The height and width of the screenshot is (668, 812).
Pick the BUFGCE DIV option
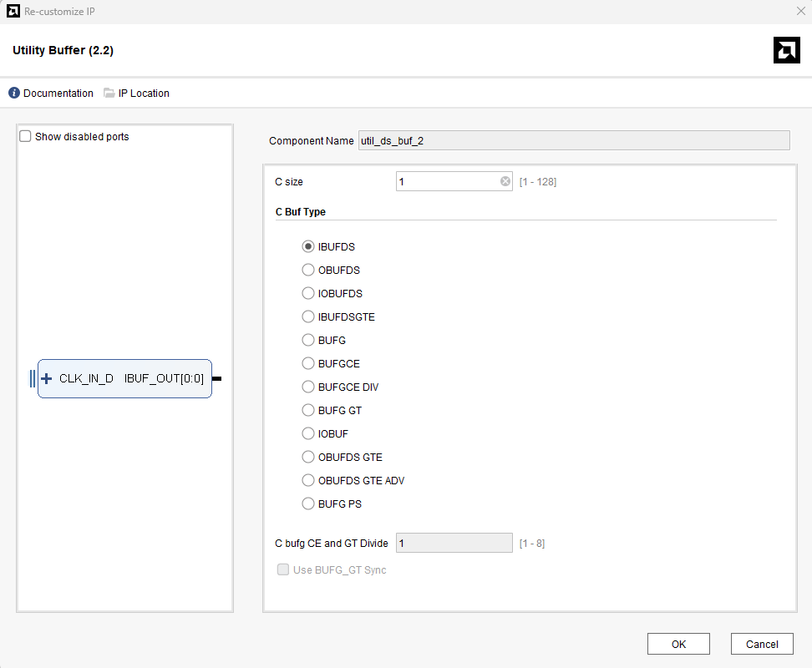pyautogui.click(x=308, y=387)
